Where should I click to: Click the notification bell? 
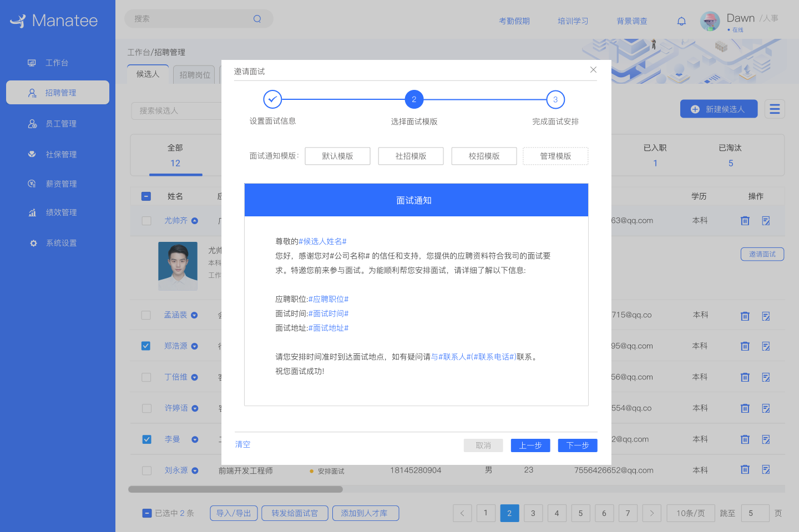coord(681,21)
